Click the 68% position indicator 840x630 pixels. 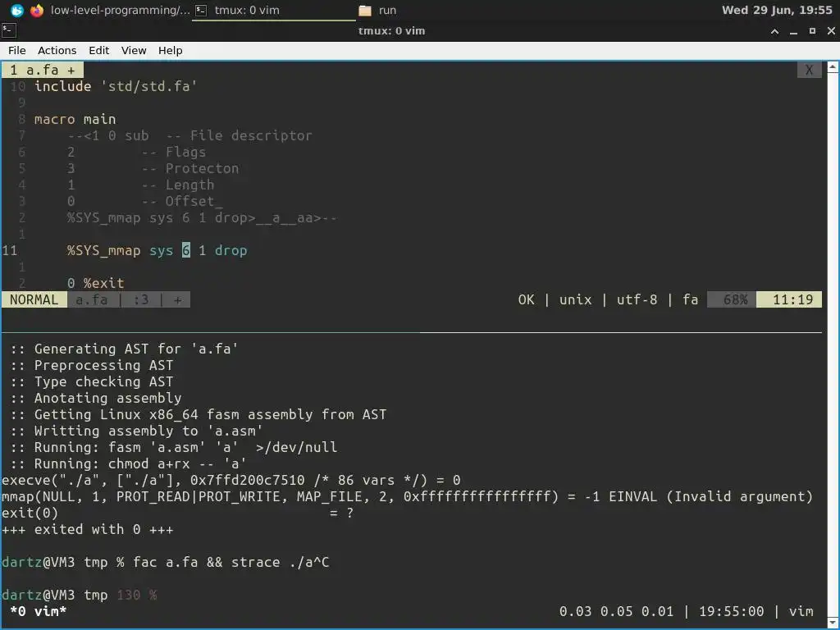pyautogui.click(x=732, y=299)
